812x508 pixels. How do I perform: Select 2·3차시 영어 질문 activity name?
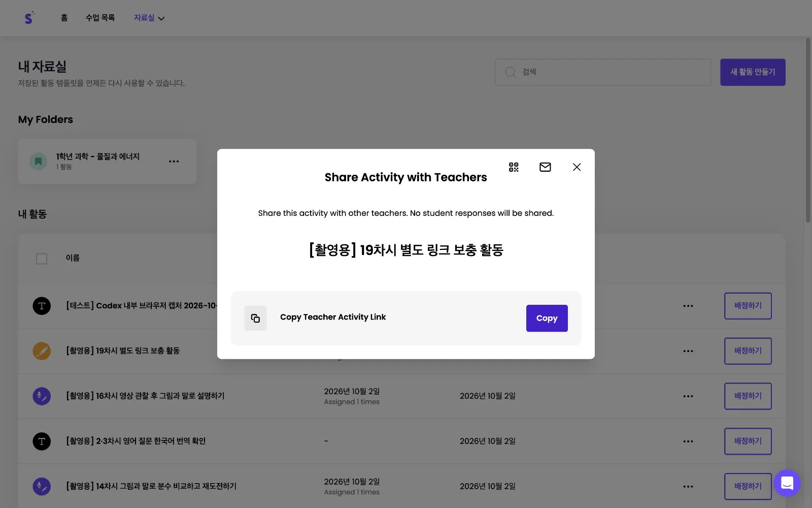136,441
